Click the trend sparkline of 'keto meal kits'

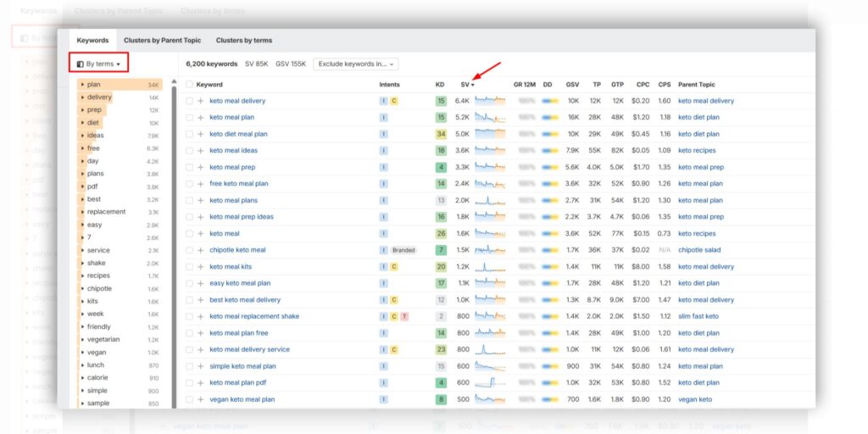tap(490, 267)
